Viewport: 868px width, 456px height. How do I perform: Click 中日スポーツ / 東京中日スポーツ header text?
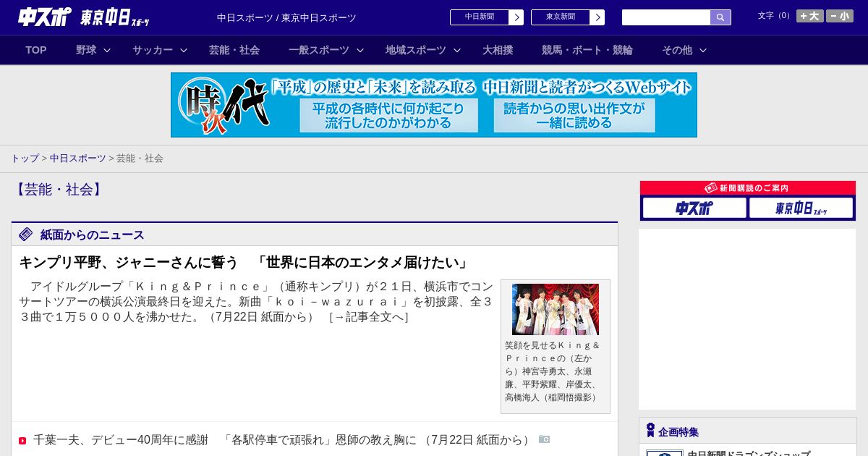pos(286,17)
